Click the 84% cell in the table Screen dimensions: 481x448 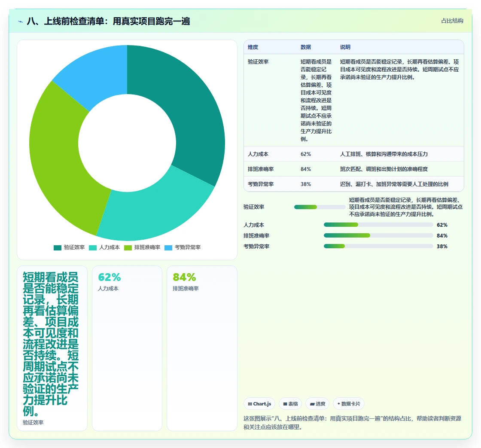[x=306, y=169]
